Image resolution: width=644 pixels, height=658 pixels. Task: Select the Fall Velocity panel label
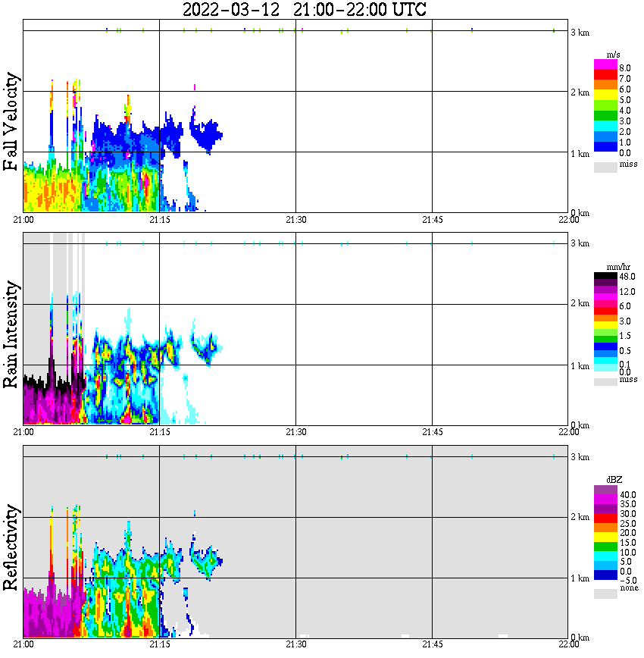tap(11, 121)
